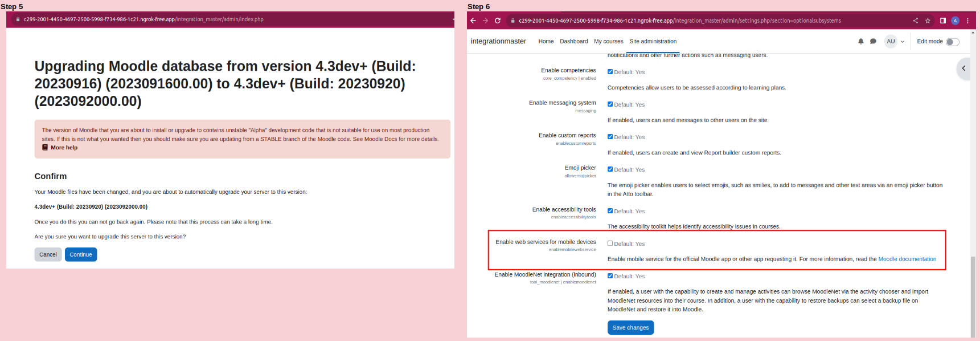Click the lock icon in Step 5 address bar
Screen dimensions: 980x341
click(x=18, y=19)
